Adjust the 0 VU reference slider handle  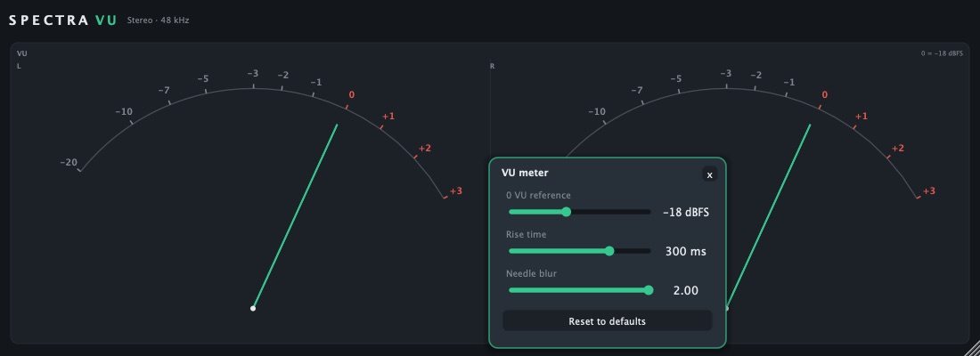[567, 212]
